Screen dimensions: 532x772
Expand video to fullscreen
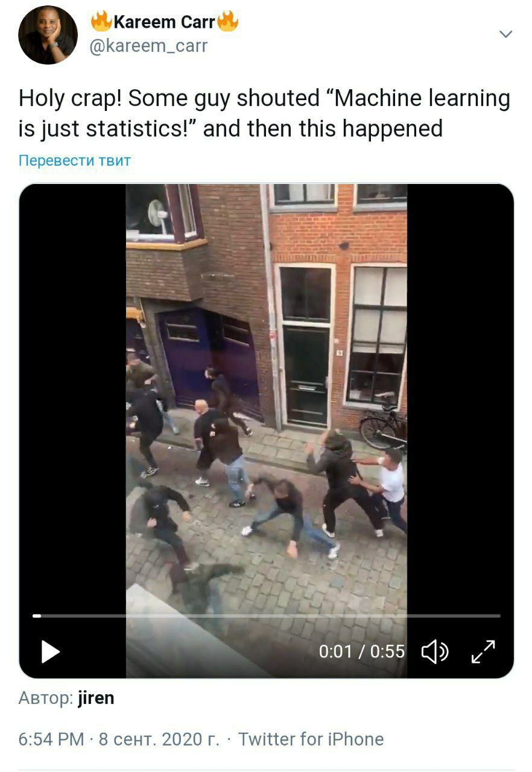(x=483, y=651)
